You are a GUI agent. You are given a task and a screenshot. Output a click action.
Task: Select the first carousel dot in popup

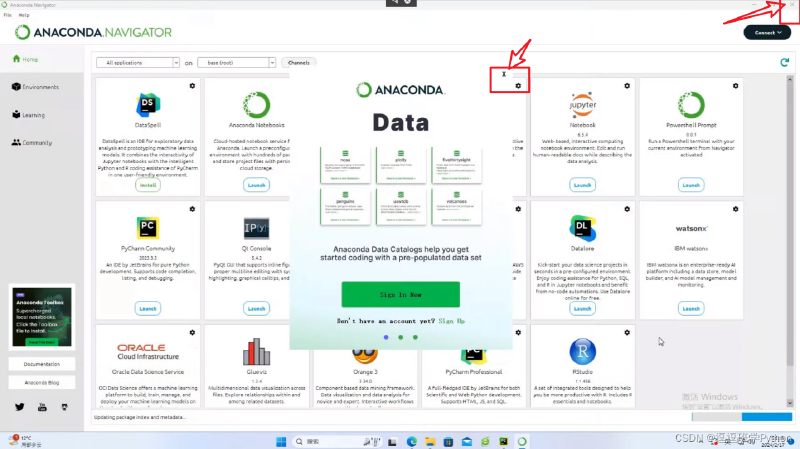pyautogui.click(x=386, y=337)
